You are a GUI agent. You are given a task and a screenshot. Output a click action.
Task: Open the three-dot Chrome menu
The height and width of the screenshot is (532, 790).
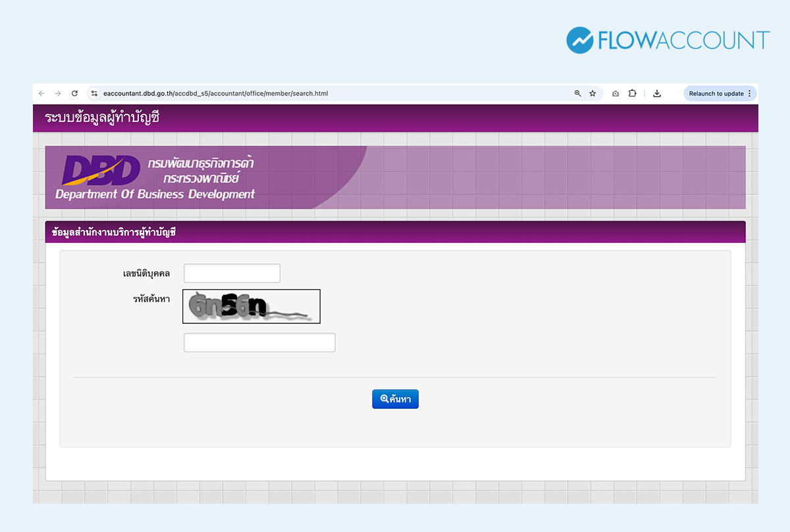749,93
